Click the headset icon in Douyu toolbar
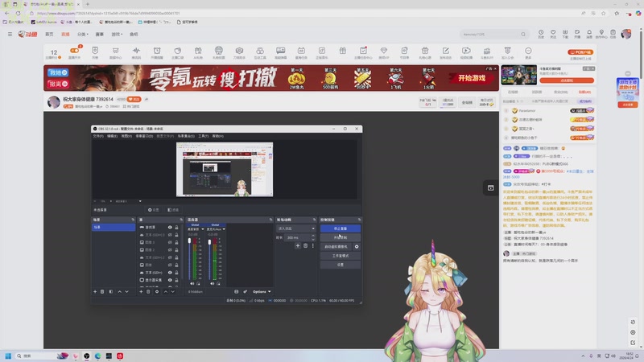Viewport: 644px width, 362px height. [218, 51]
